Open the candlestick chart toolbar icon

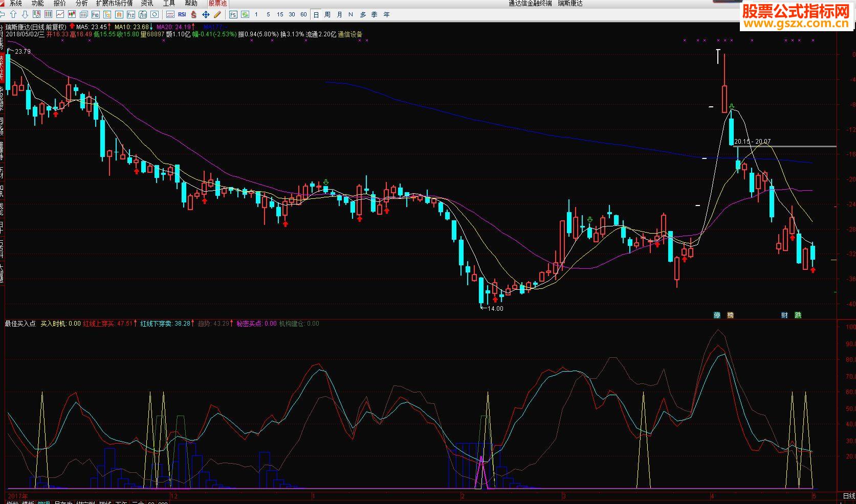coord(72,14)
